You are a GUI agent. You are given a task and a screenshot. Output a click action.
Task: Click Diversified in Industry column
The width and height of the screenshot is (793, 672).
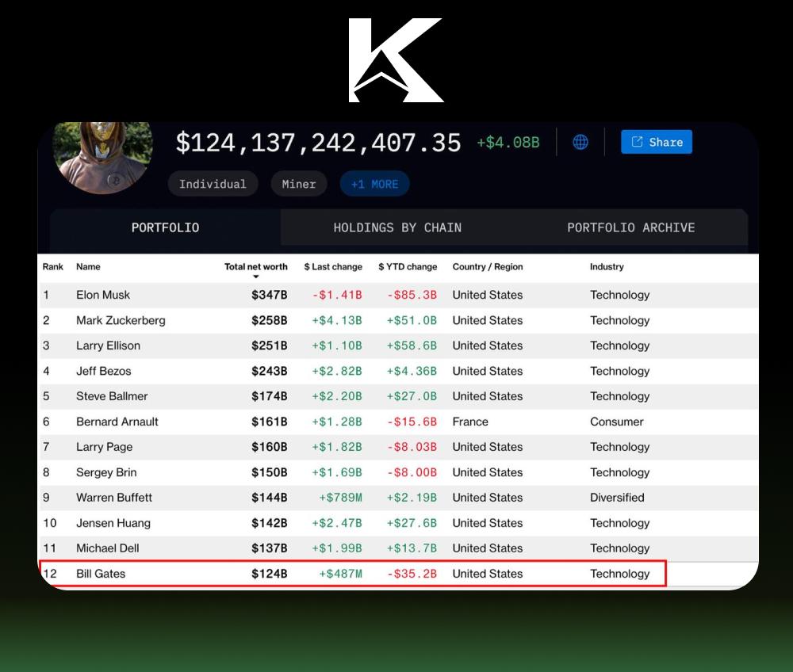617,498
